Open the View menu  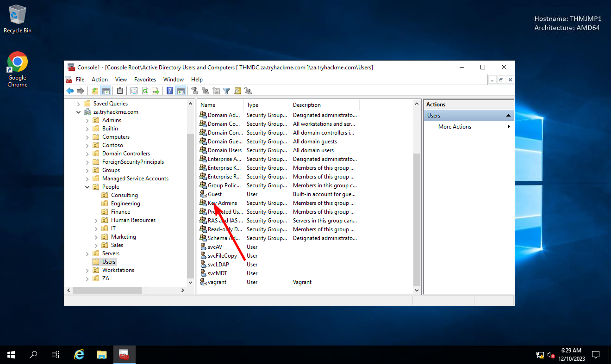[x=121, y=80]
